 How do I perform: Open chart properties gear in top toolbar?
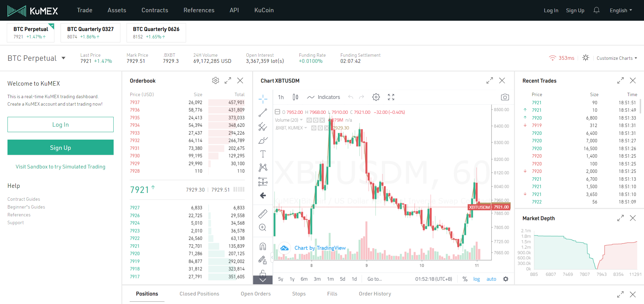coord(376,97)
